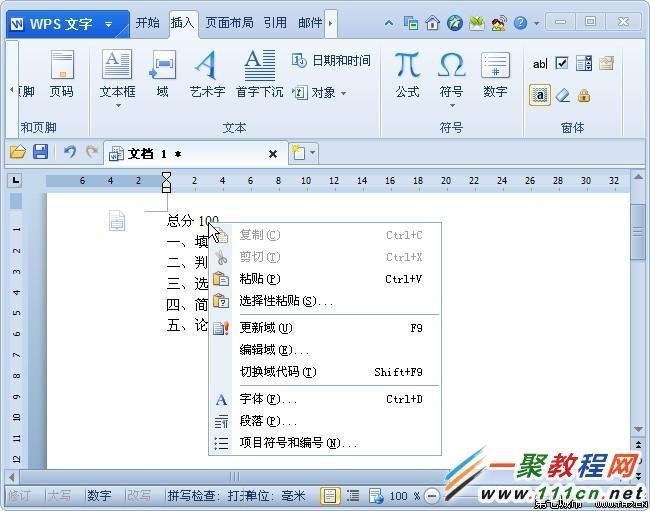Expand the 文本框 dropdown arrow

point(118,106)
